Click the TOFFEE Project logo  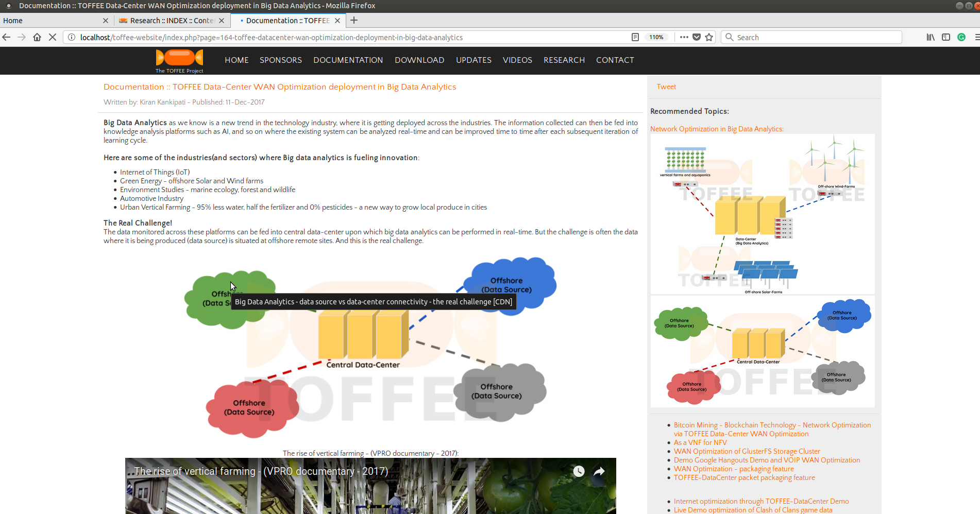pyautogui.click(x=179, y=61)
